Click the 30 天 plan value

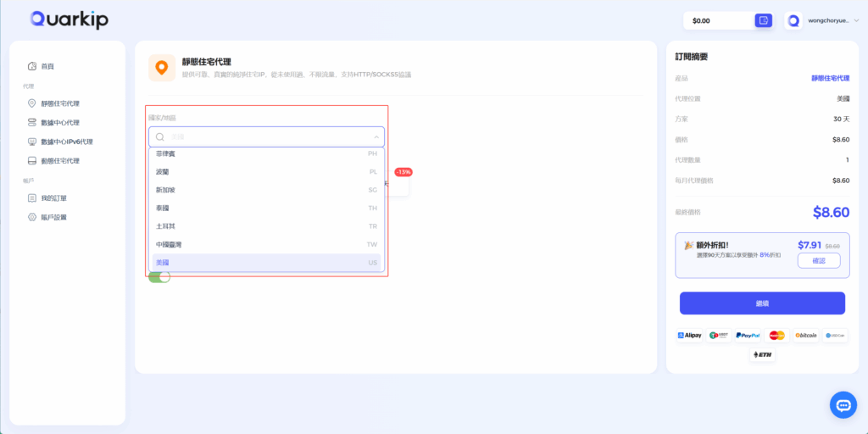[x=842, y=119]
